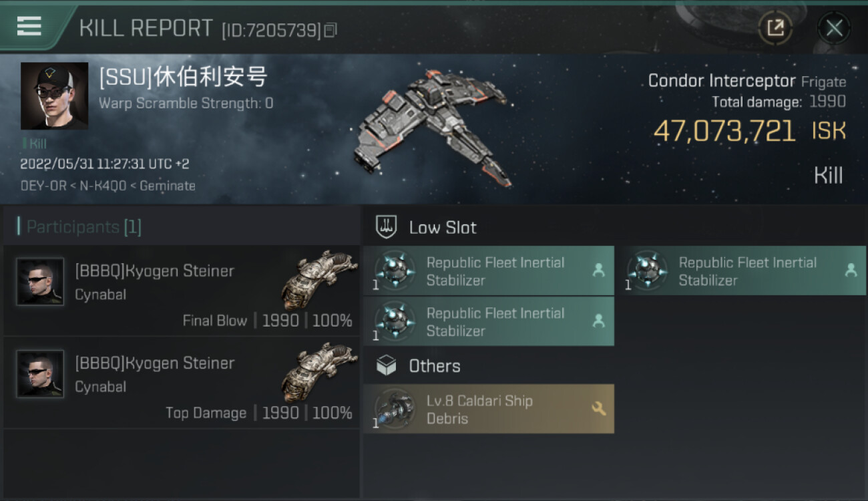Click the DEY-OR system location link
The width and height of the screenshot is (868, 501).
coord(43,186)
